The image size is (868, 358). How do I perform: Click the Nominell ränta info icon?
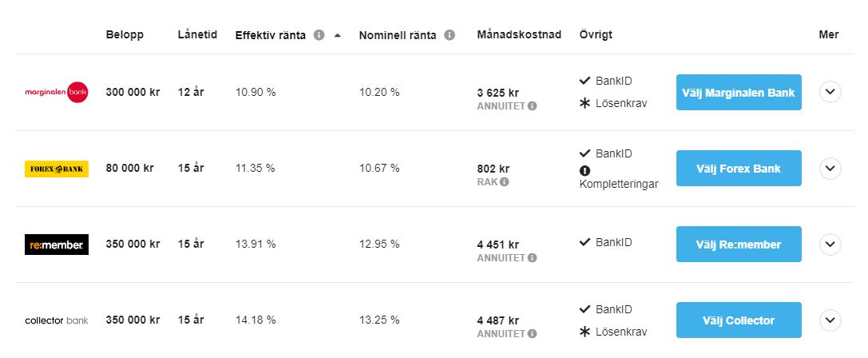click(x=450, y=35)
